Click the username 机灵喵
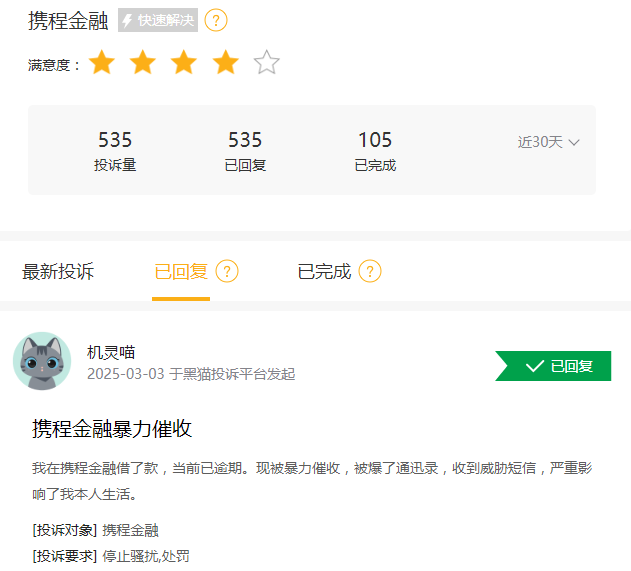Viewport: 631px width, 571px height. [x=111, y=352]
